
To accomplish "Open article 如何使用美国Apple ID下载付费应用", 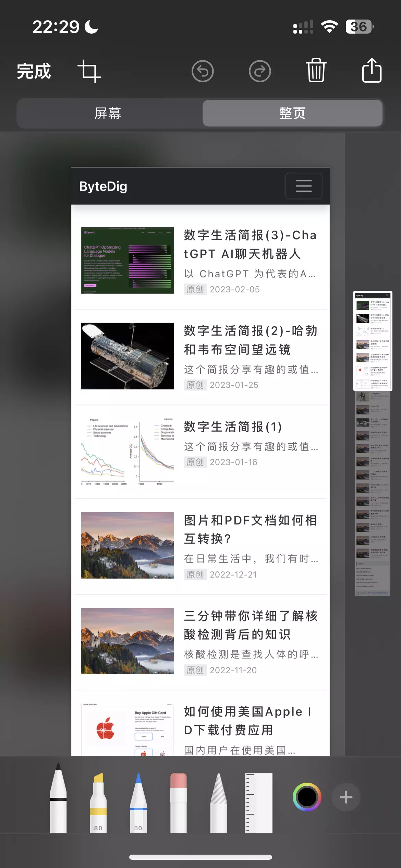I will (247, 721).
